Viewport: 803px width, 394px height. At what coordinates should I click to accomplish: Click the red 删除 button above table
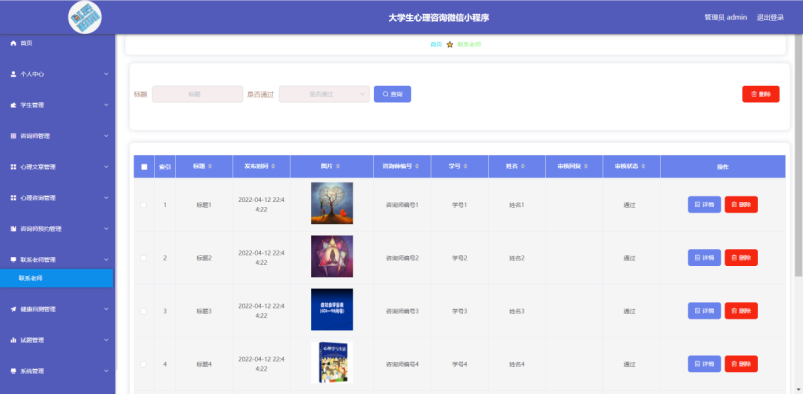pyautogui.click(x=760, y=94)
